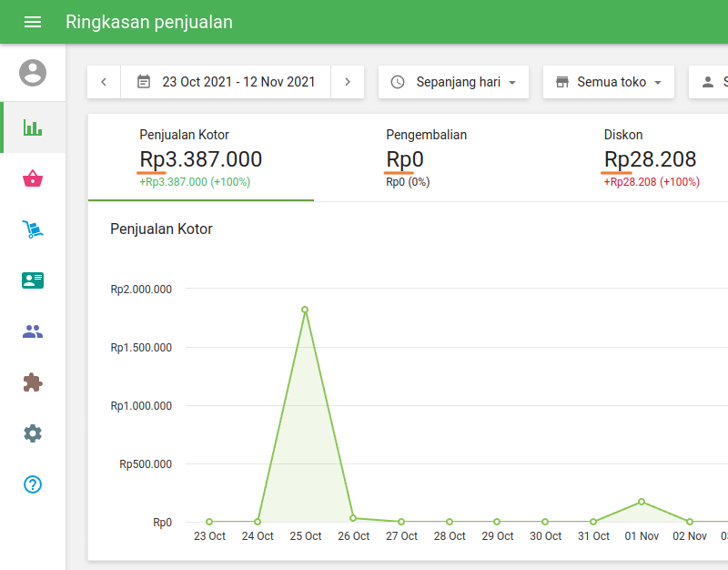Image resolution: width=728 pixels, height=570 pixels.
Task: Open the Employees ID card icon
Action: point(33,280)
